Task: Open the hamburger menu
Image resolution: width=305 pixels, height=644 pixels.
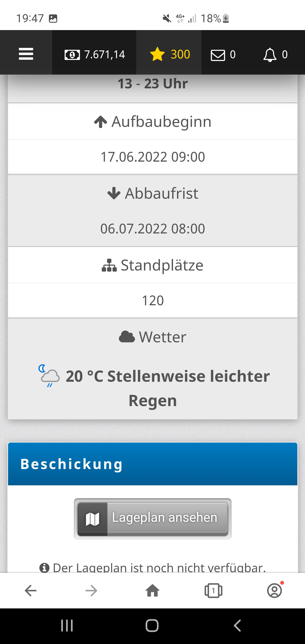Action: (26, 54)
